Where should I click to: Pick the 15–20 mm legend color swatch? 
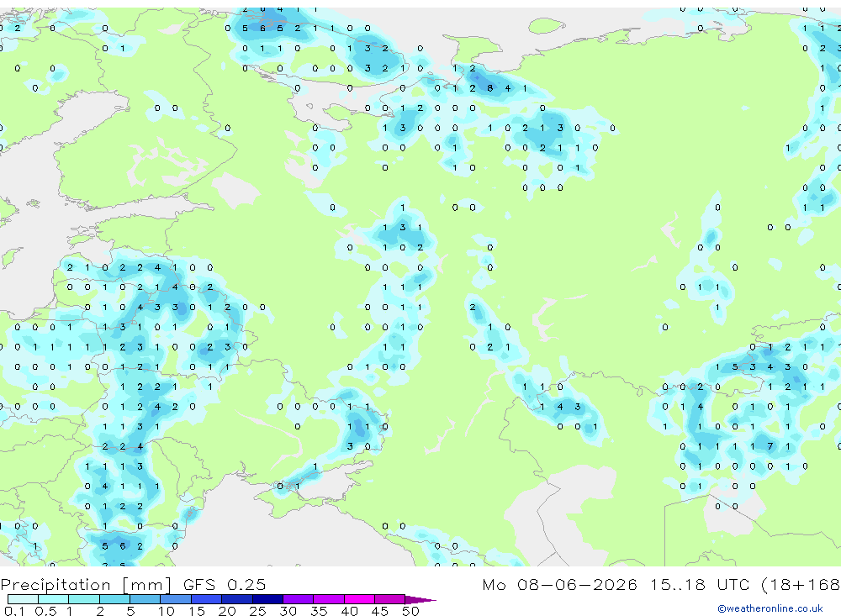click(x=206, y=599)
